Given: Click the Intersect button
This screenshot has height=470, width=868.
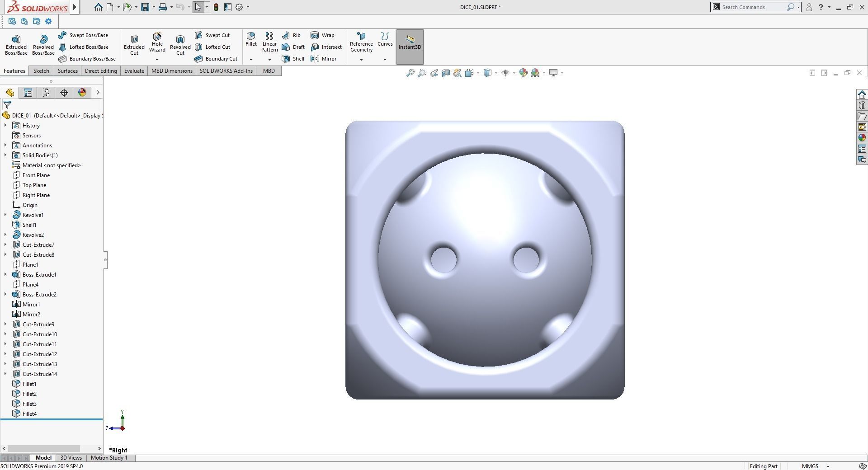Looking at the screenshot, I should point(326,47).
